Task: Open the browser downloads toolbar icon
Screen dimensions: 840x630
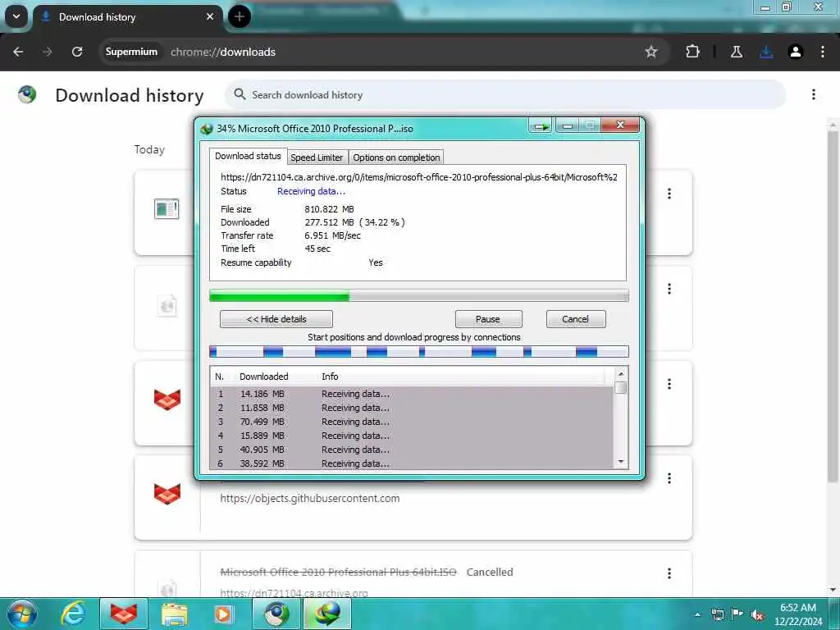Action: point(766,52)
